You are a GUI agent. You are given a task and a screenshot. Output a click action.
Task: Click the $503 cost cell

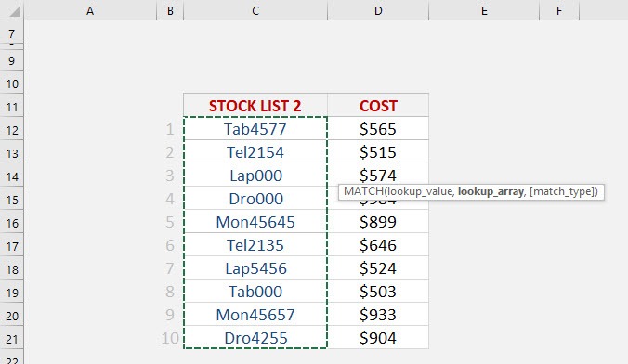tap(378, 292)
